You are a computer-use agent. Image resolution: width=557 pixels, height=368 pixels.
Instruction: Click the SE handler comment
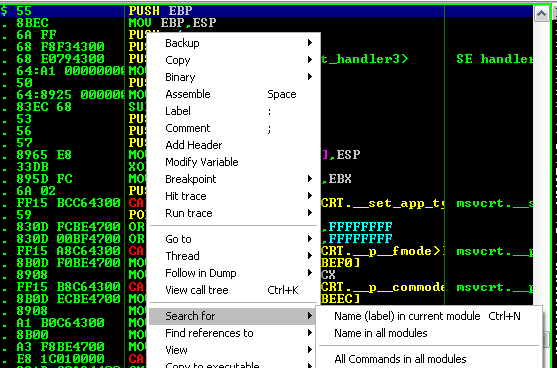pos(494,59)
